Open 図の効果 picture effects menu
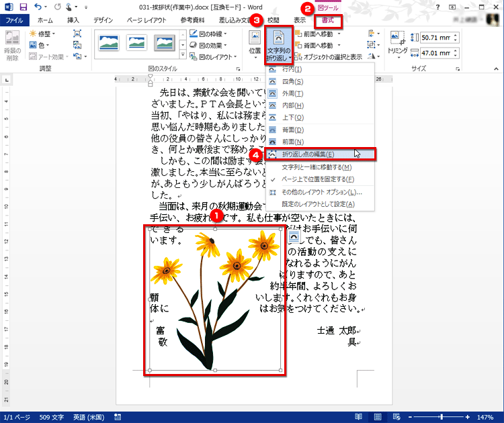This screenshot has width=504, height=423. pyautogui.click(x=208, y=45)
